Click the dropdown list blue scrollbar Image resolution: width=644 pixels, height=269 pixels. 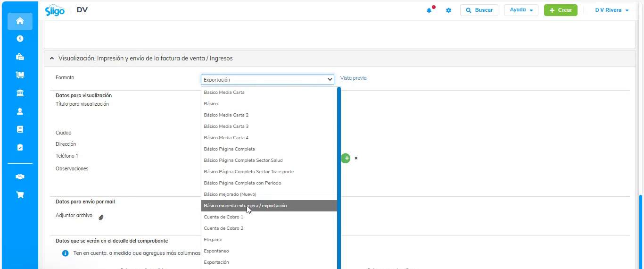(339, 178)
